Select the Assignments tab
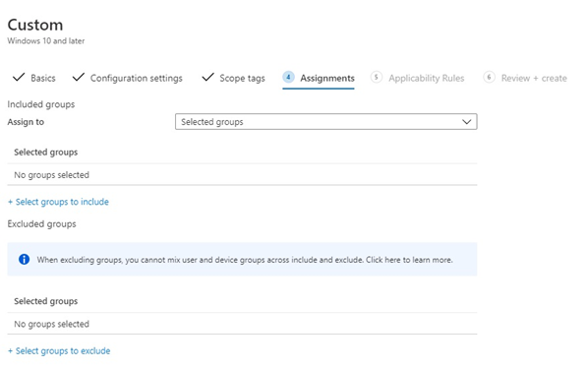The height and width of the screenshot is (370, 588). (x=327, y=78)
